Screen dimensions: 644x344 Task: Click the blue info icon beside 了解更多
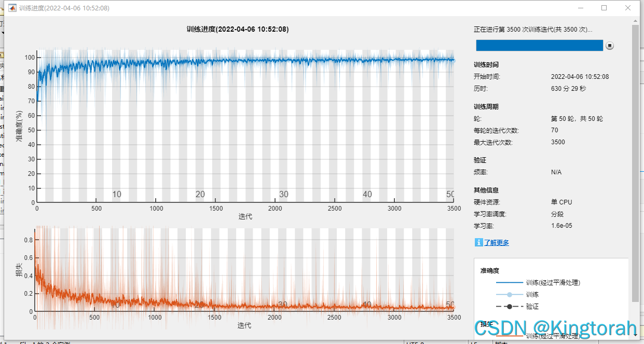pyautogui.click(x=478, y=242)
